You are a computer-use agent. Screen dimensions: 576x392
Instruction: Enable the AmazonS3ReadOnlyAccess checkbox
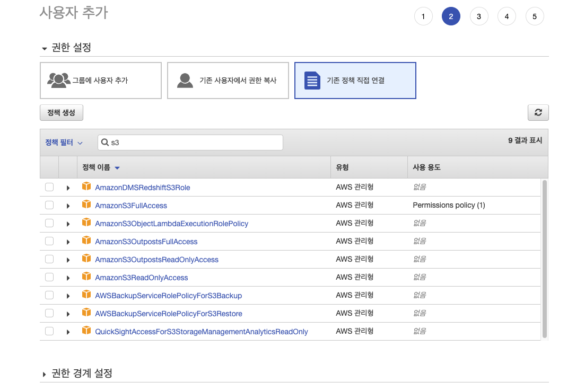click(49, 277)
